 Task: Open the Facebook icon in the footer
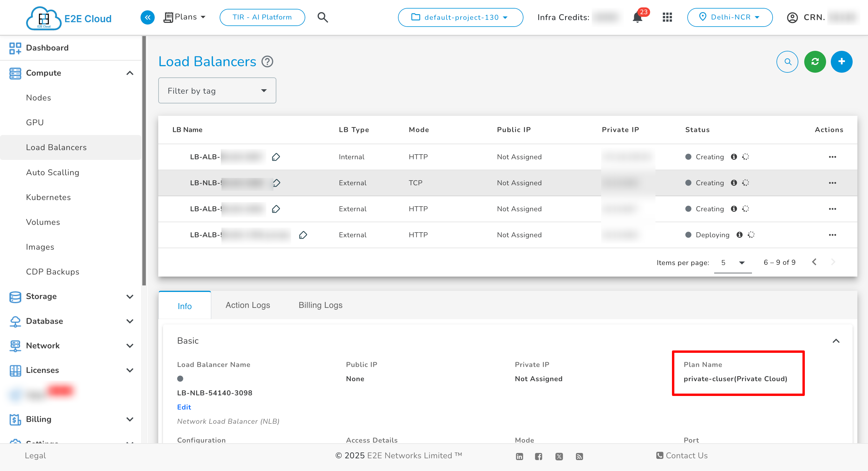538,456
